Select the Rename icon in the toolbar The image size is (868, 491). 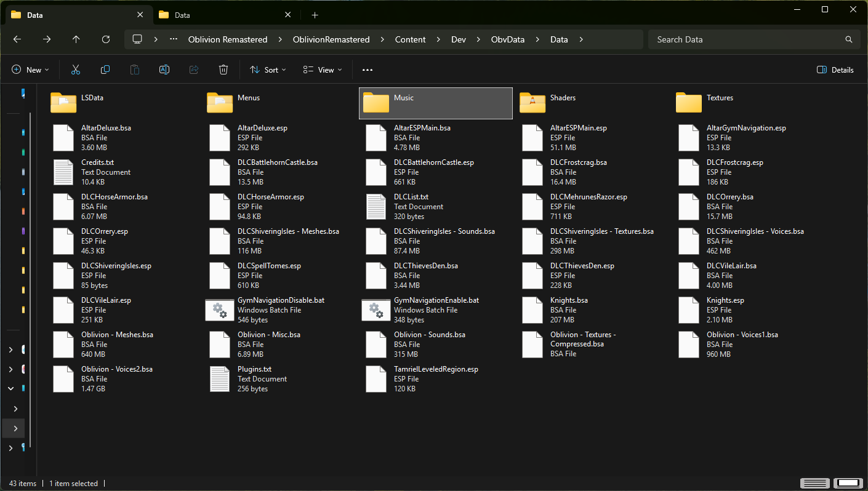(164, 69)
